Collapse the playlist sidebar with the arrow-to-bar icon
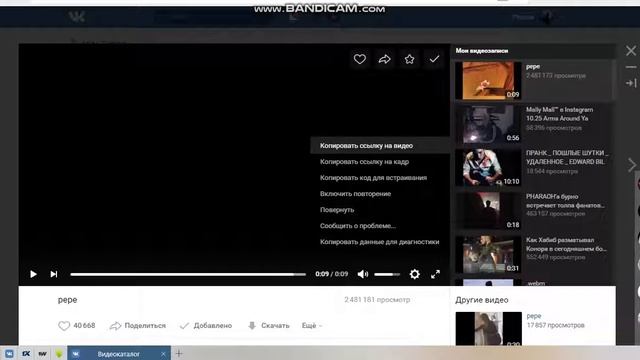This screenshot has height=360, width=640. (631, 83)
